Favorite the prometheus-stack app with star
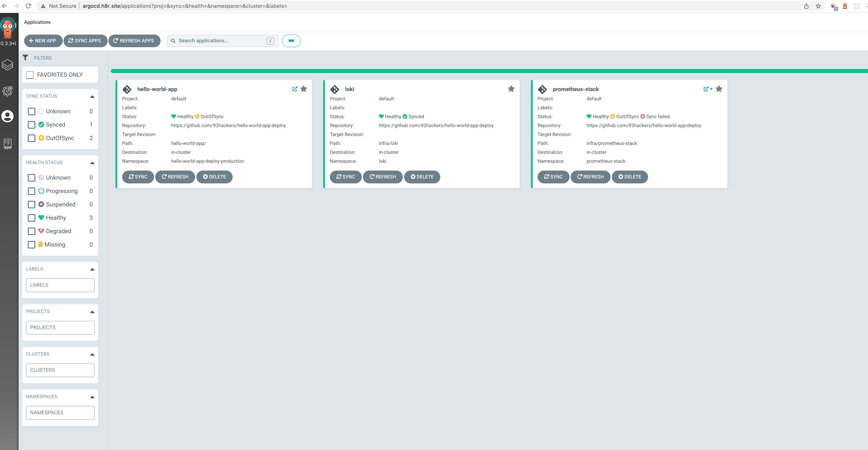868x450 pixels. [719, 89]
